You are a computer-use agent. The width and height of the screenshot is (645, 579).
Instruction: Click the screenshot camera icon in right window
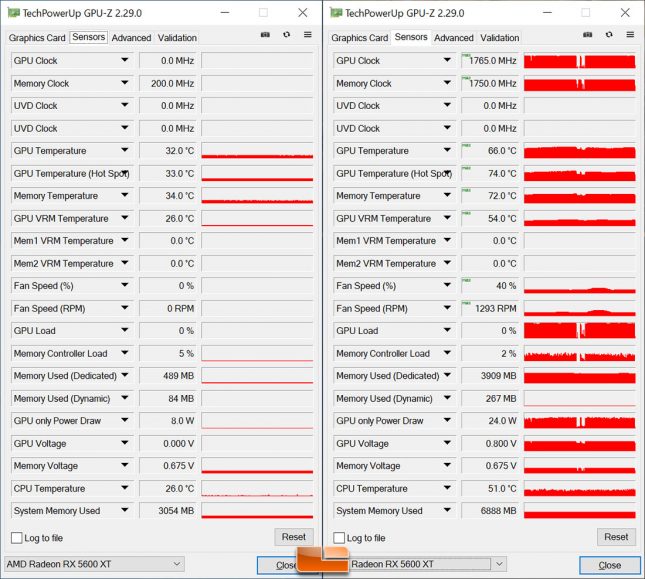(588, 35)
